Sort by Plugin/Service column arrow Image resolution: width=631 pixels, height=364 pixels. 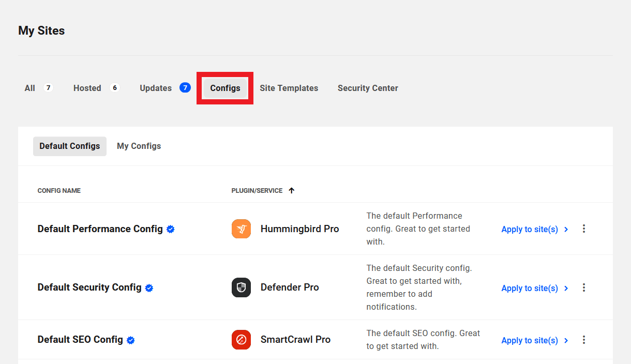click(292, 191)
